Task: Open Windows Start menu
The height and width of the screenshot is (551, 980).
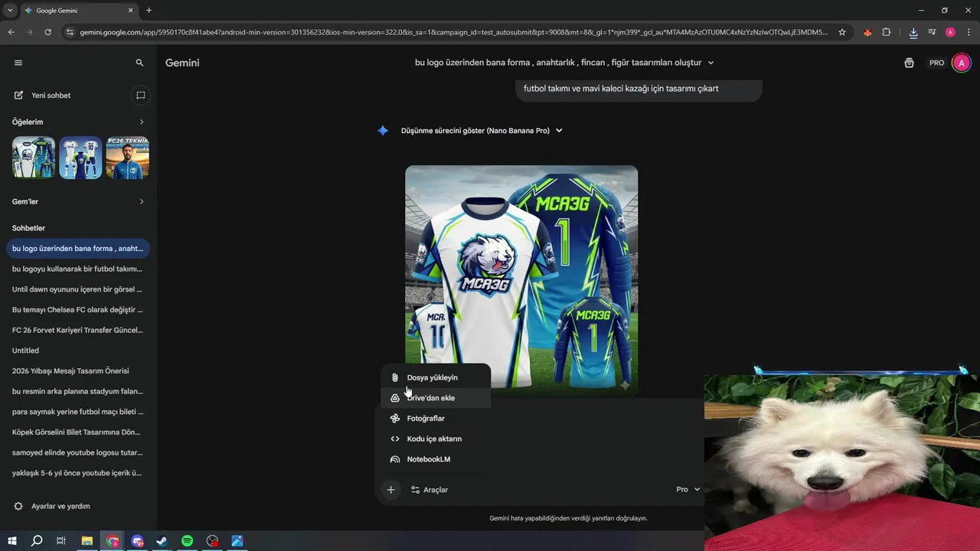Action: (x=12, y=541)
